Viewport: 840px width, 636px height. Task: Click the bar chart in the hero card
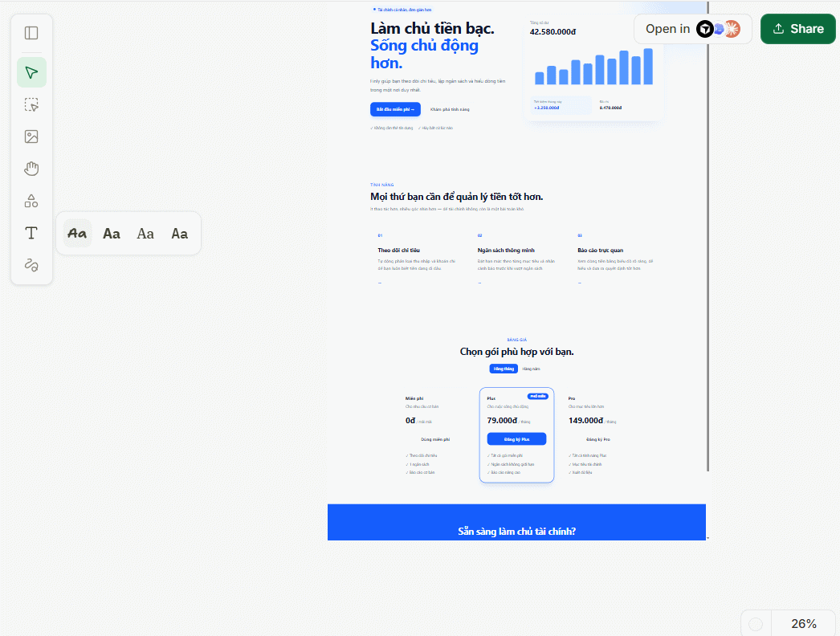pyautogui.click(x=593, y=67)
